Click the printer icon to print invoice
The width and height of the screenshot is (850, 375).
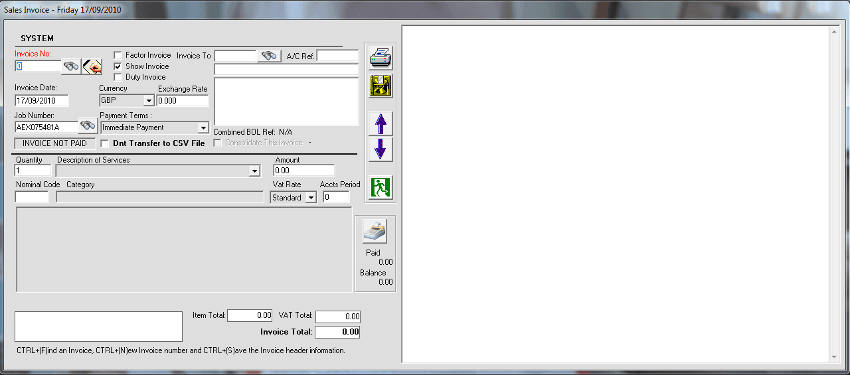point(381,57)
